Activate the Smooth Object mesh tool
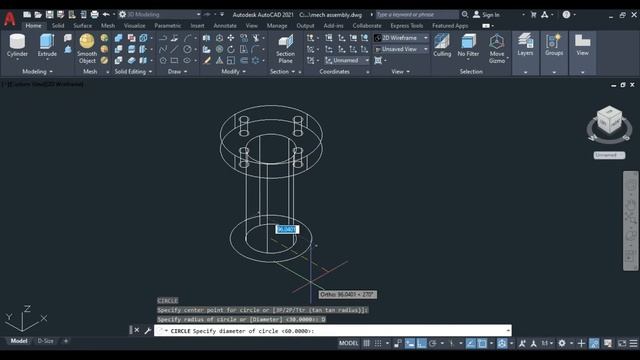The width and height of the screenshot is (640, 360). 87,49
